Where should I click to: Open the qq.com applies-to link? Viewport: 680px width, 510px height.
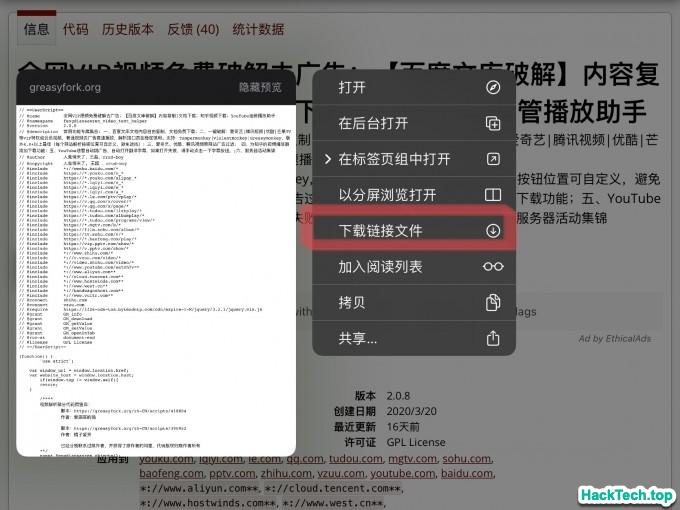point(305,459)
